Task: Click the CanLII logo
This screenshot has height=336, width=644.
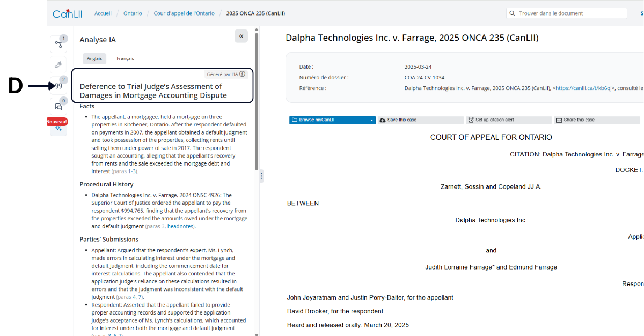Action: [67, 13]
